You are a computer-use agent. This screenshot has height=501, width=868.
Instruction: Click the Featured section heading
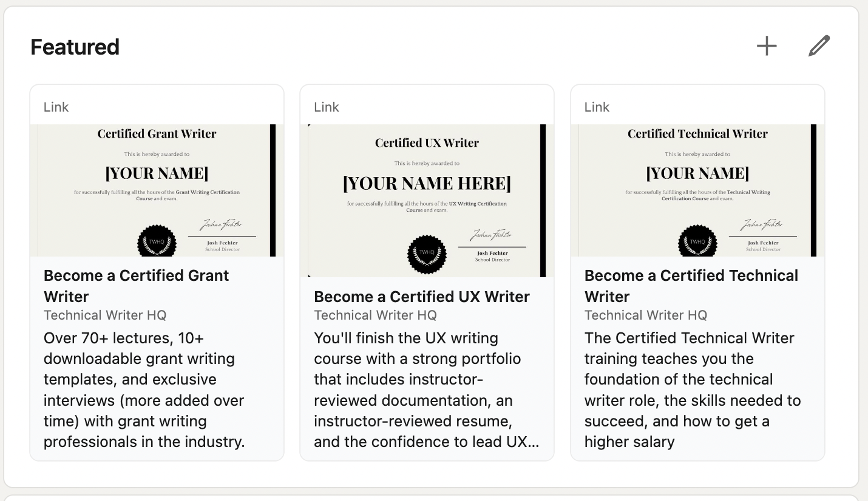75,47
